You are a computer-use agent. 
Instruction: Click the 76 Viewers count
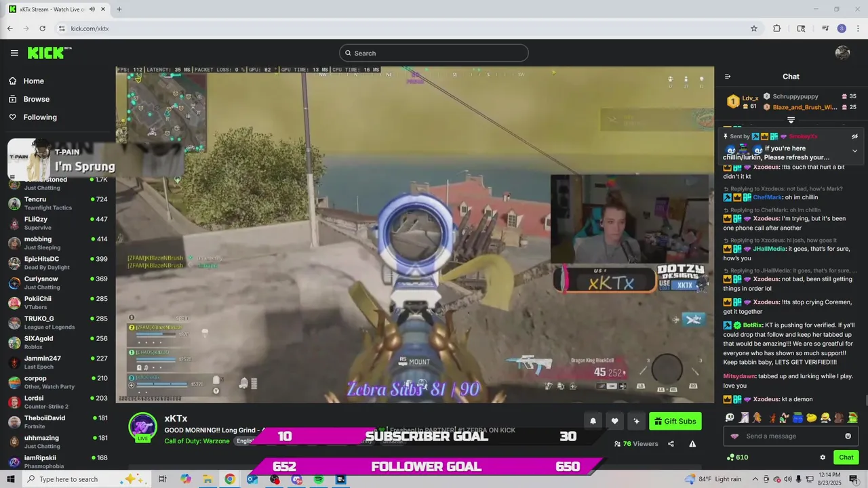tap(636, 444)
